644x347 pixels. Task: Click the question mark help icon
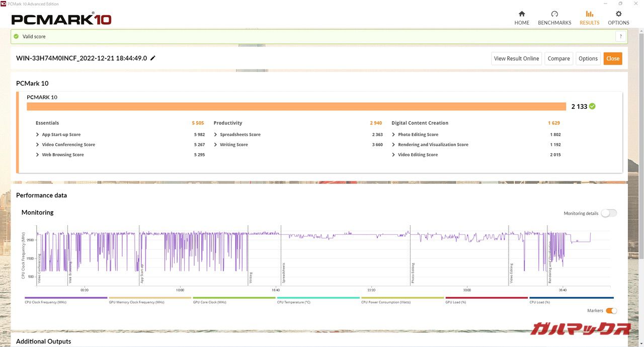621,36
